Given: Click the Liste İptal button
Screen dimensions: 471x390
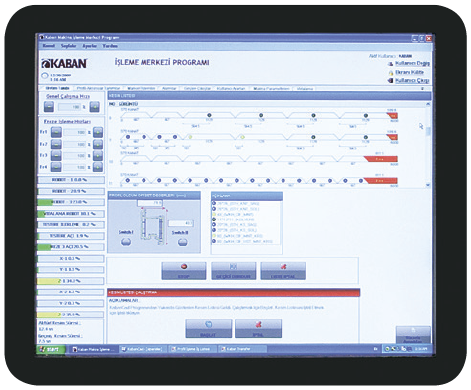Looking at the screenshot, I should pyautogui.click(x=283, y=271).
